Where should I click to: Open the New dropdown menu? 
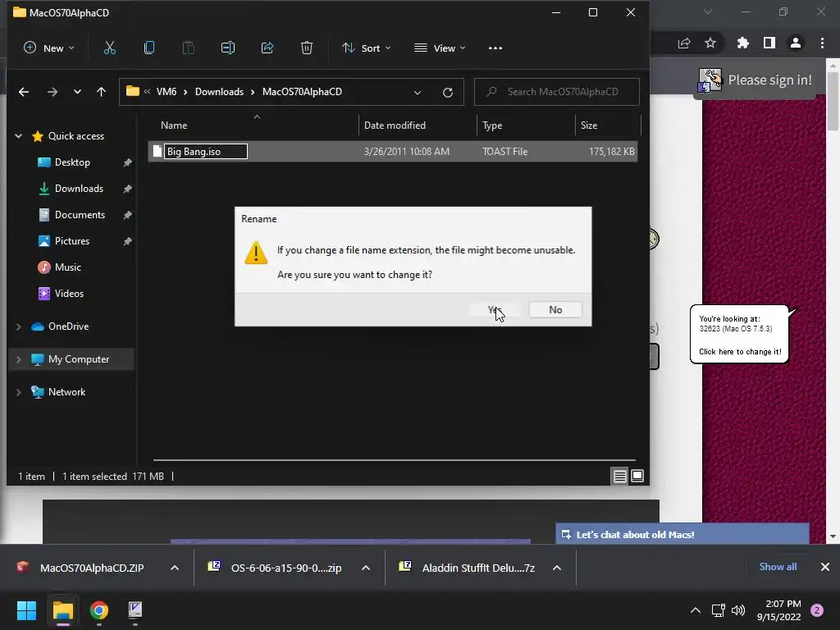[48, 48]
